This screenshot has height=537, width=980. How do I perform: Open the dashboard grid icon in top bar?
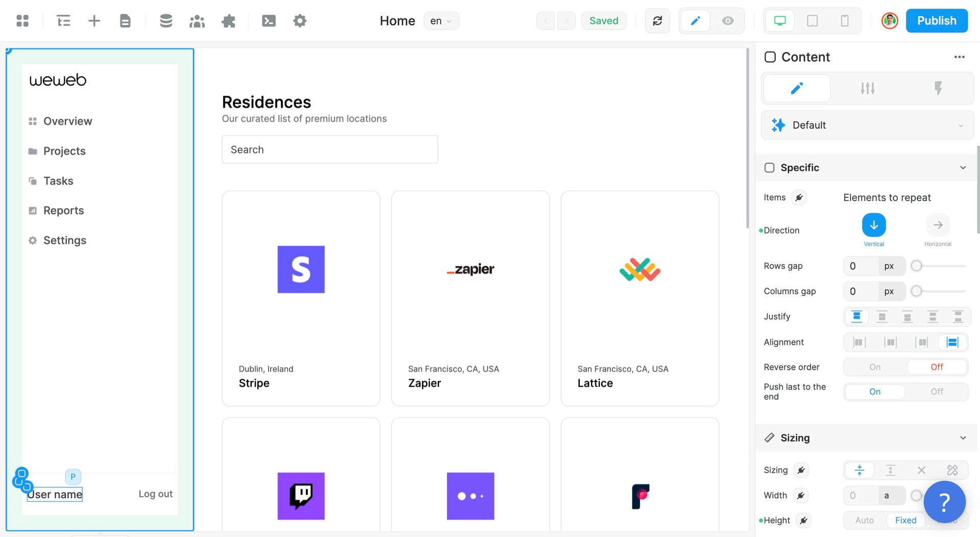22,21
